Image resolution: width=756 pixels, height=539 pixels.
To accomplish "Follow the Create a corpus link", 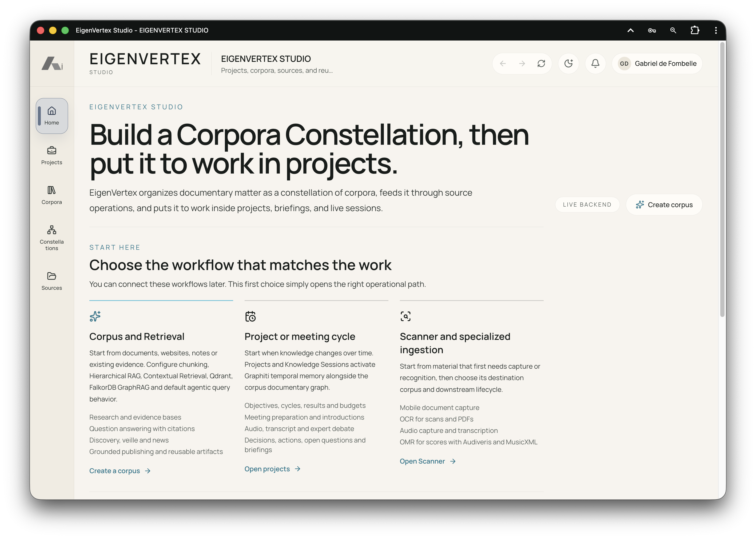I will (120, 471).
